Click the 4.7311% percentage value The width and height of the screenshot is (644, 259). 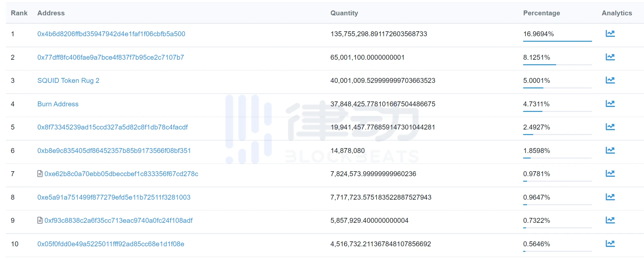tap(536, 104)
